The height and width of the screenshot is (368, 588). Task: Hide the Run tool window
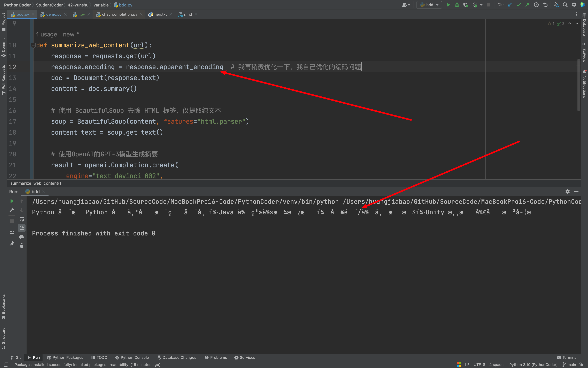(x=576, y=191)
